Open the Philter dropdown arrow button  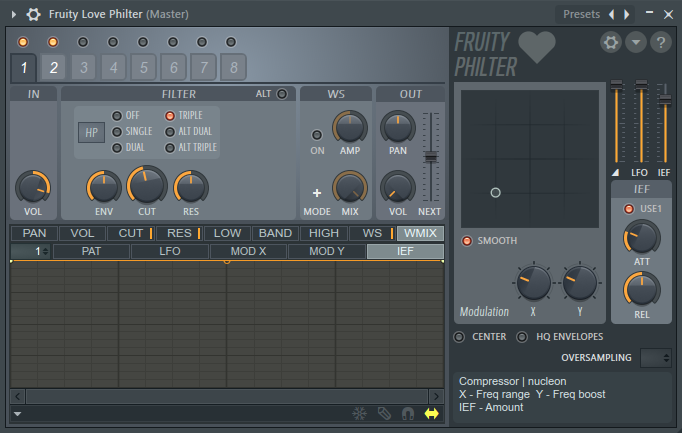click(636, 43)
